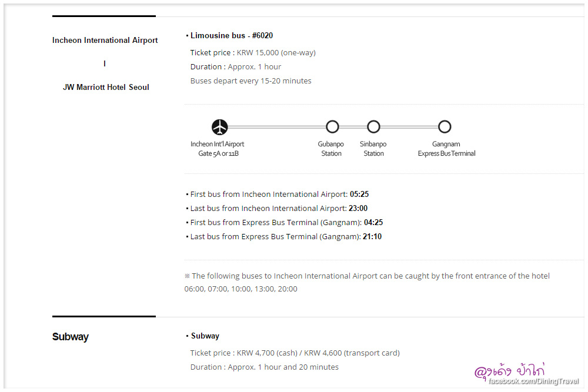Click the Gubanpo Station circle marker
The width and height of the screenshot is (588, 392).
(332, 126)
